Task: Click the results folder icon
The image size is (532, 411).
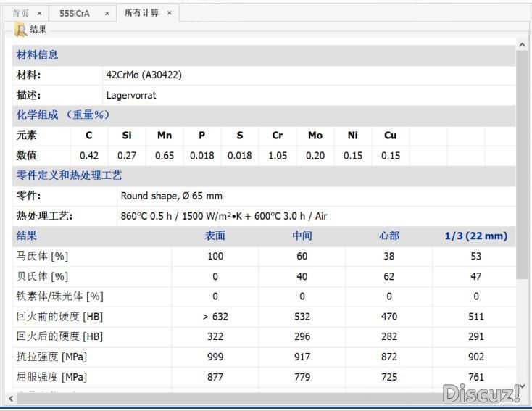Action: 20,30
